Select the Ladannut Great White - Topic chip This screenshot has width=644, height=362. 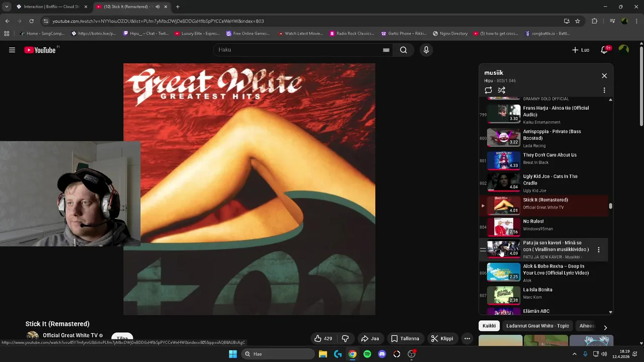tap(537, 326)
